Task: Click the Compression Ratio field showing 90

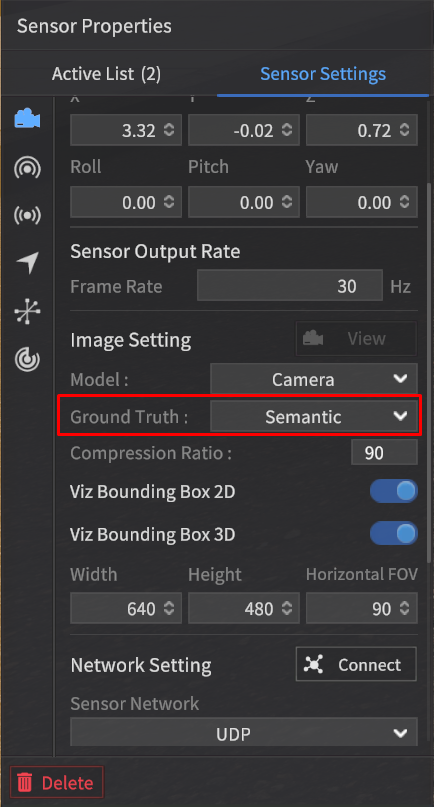Action: coord(384,453)
